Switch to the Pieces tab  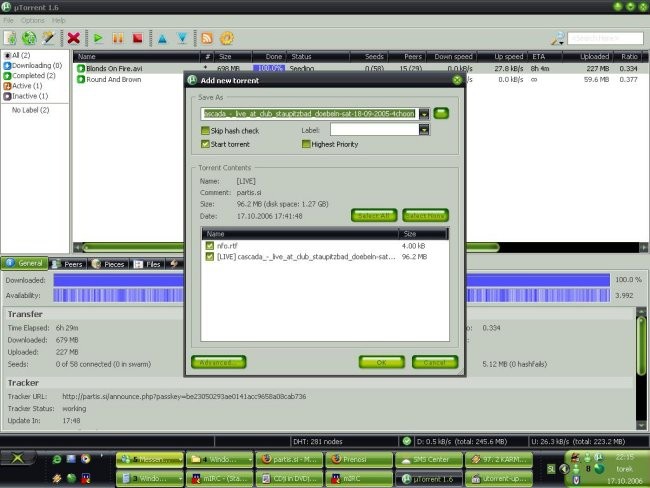click(x=109, y=264)
